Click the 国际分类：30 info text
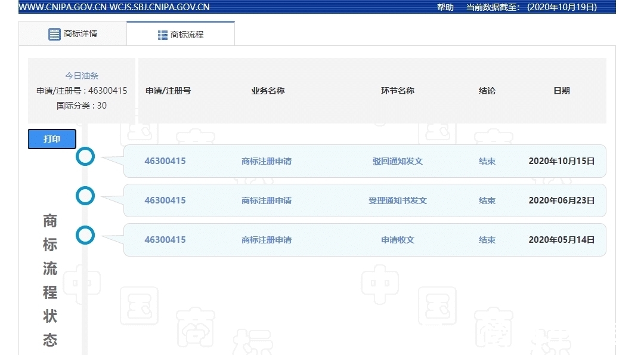This screenshot has width=644, height=355. tap(82, 106)
